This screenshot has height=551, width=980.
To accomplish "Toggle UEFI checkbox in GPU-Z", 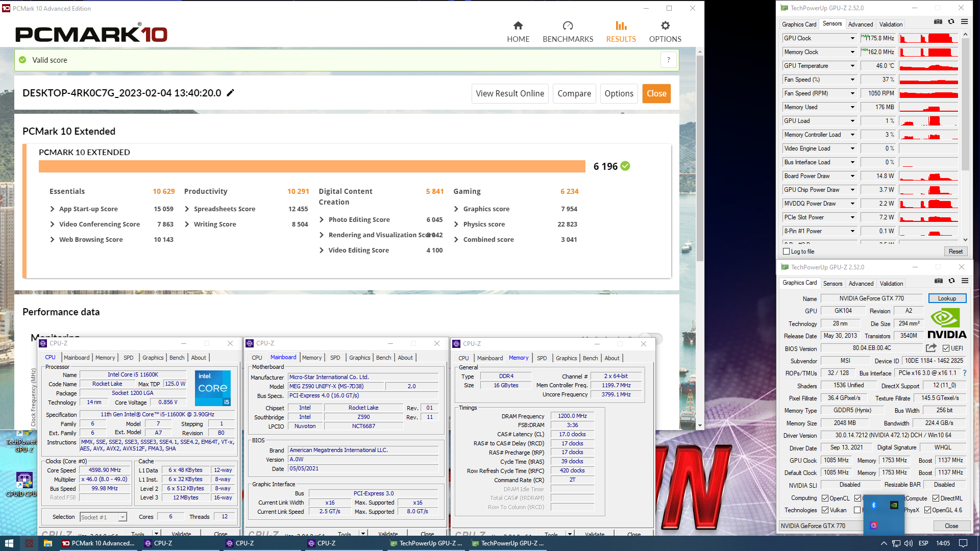I will click(x=946, y=348).
